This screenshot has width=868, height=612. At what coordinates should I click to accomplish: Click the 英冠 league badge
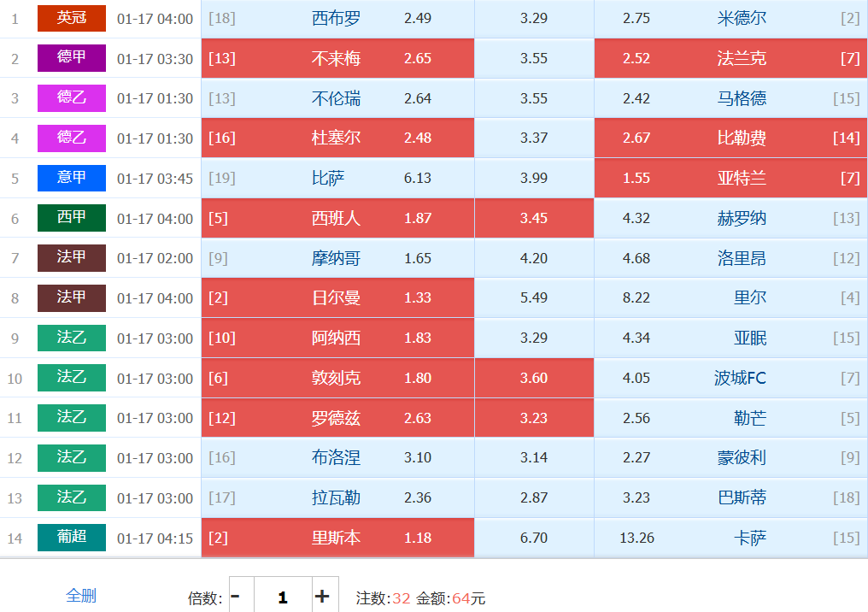tap(72, 18)
